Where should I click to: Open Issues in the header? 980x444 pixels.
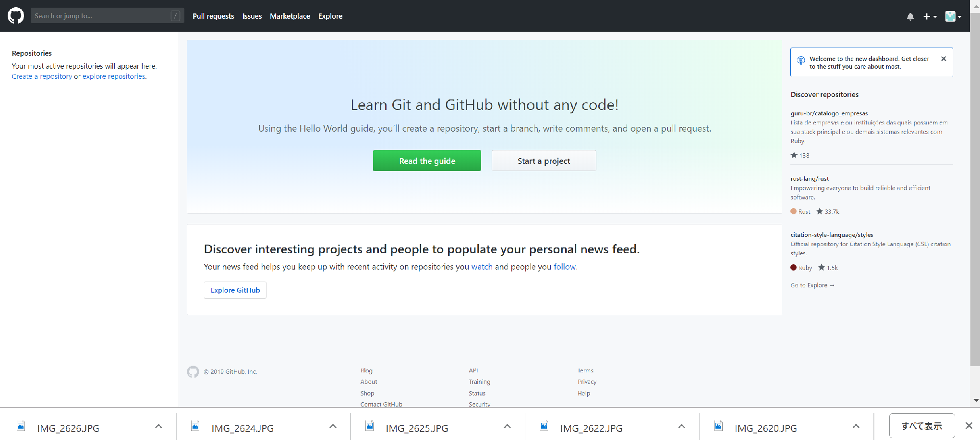(252, 16)
